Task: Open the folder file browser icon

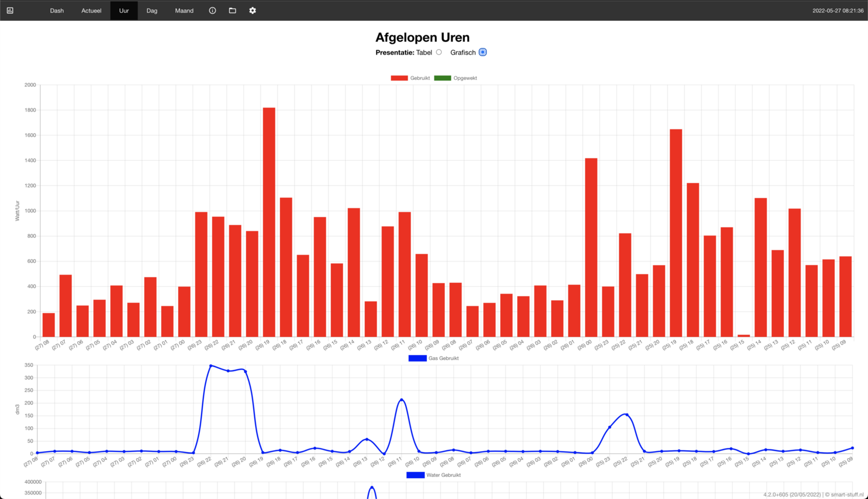Action: (x=233, y=10)
